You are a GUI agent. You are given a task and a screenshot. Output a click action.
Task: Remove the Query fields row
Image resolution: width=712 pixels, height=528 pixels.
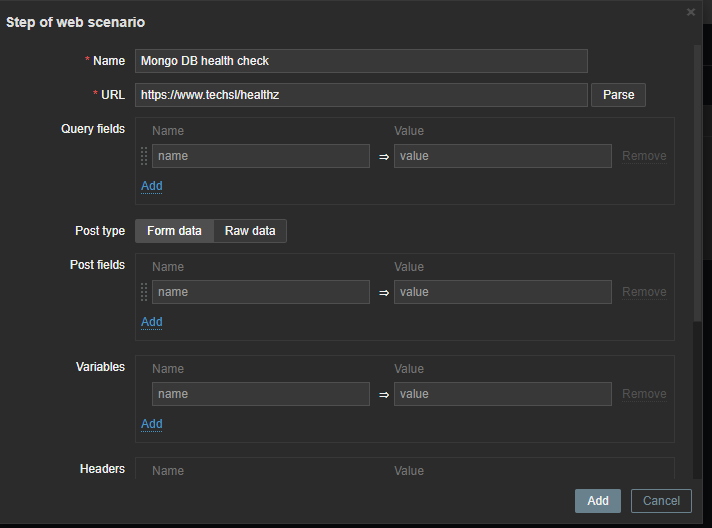(644, 156)
